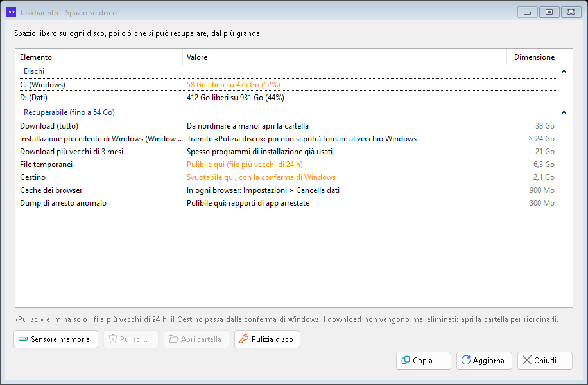Copy the list with the Copia button
The image size is (588, 385).
(424, 360)
